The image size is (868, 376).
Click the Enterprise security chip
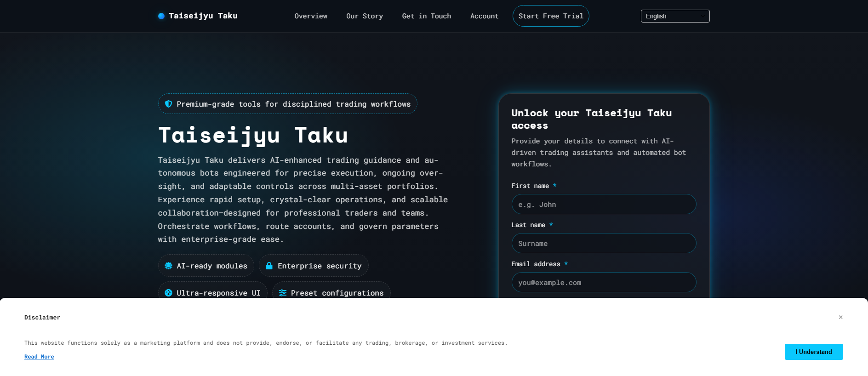click(x=314, y=266)
